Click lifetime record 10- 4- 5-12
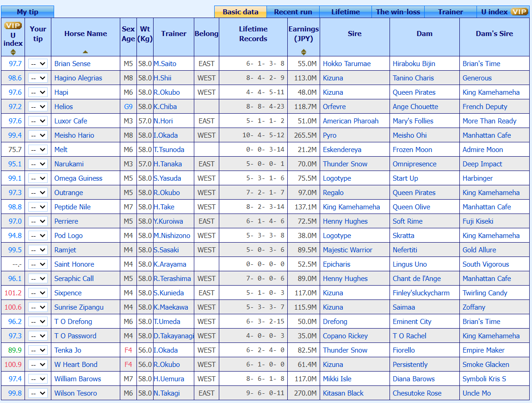Image resolution: width=532 pixels, height=403 pixels. pyautogui.click(x=263, y=135)
